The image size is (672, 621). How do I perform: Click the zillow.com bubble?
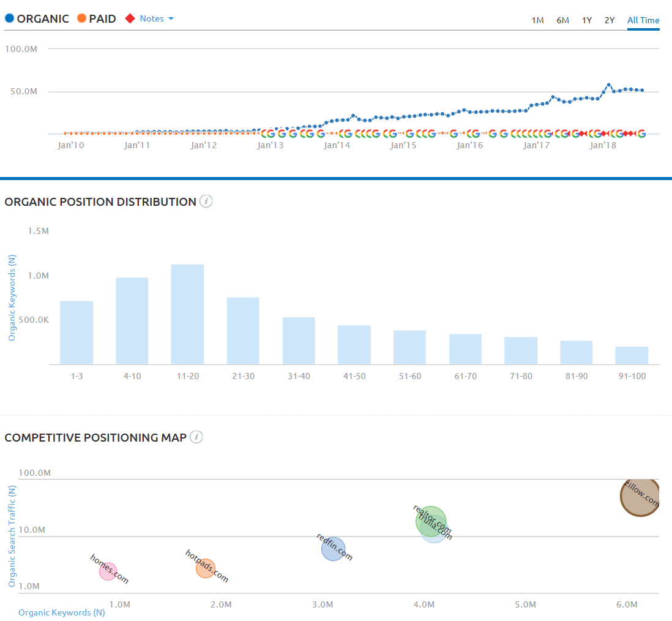tap(640, 497)
